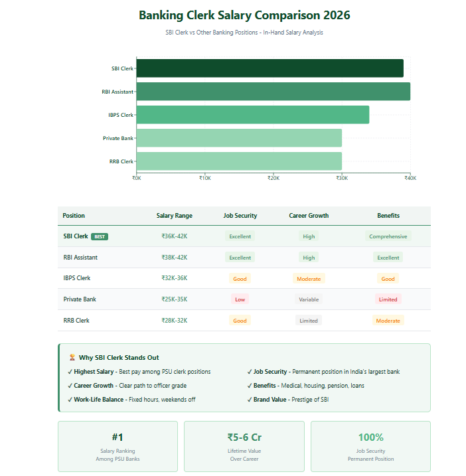Click the IBPS Clerk bar in chart

(x=253, y=115)
